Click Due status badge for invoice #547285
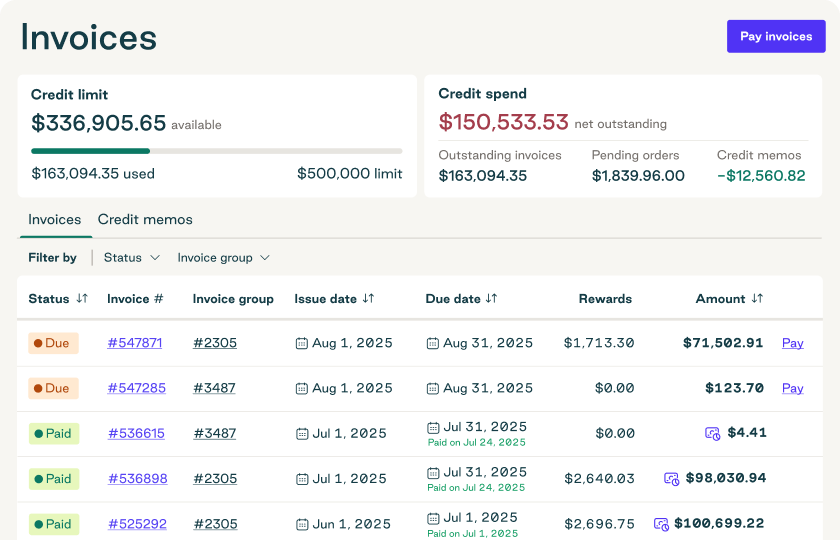The width and height of the screenshot is (840, 540). [x=54, y=388]
